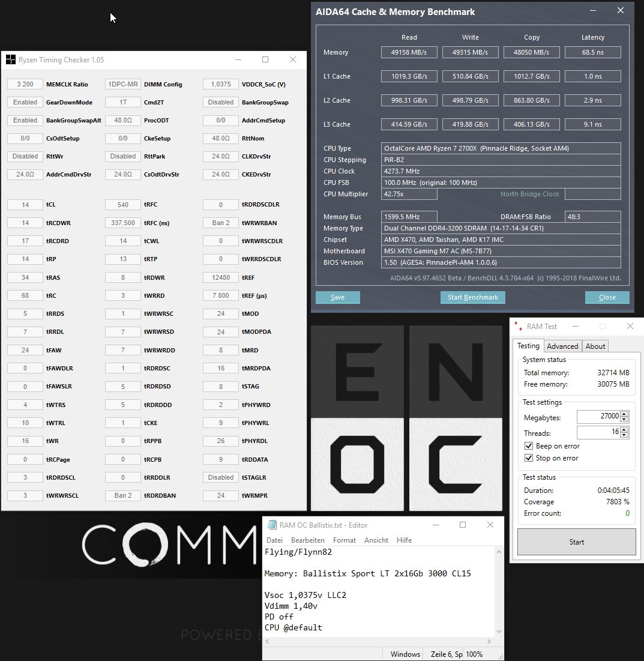This screenshot has height=661, width=644.
Task: Click Ryzen Timing Checker app icon
Action: [11, 60]
